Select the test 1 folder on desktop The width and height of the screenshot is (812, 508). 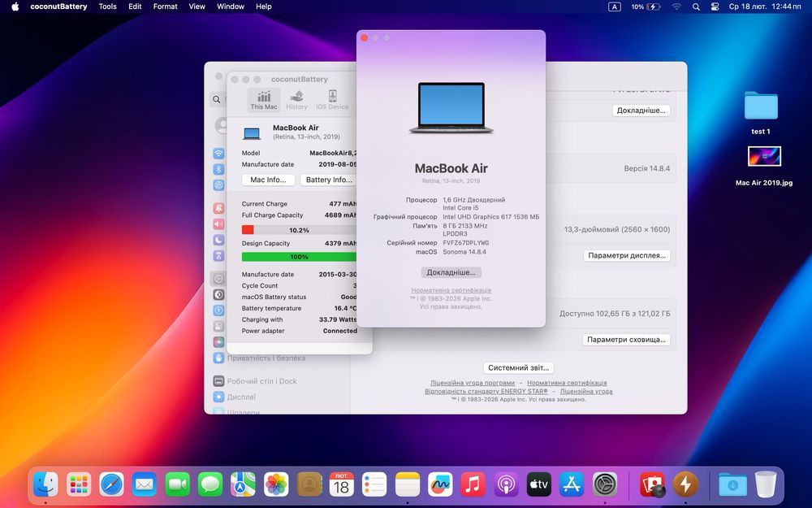[x=761, y=113]
